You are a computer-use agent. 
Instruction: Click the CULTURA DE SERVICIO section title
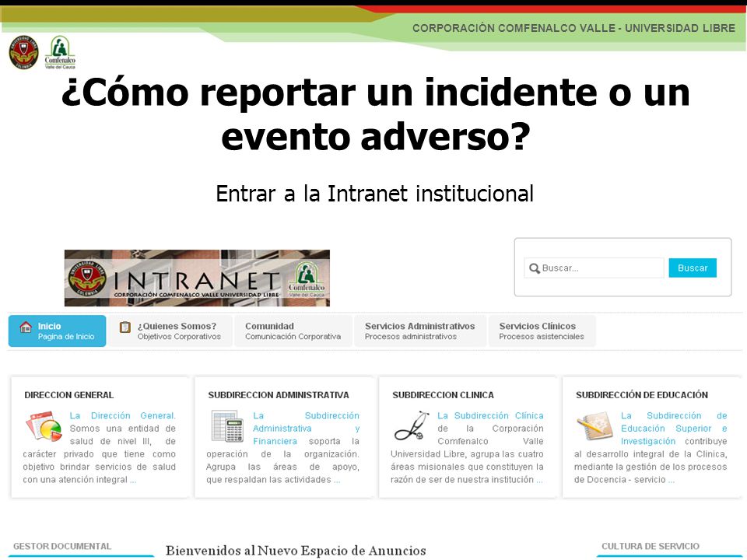(651, 546)
